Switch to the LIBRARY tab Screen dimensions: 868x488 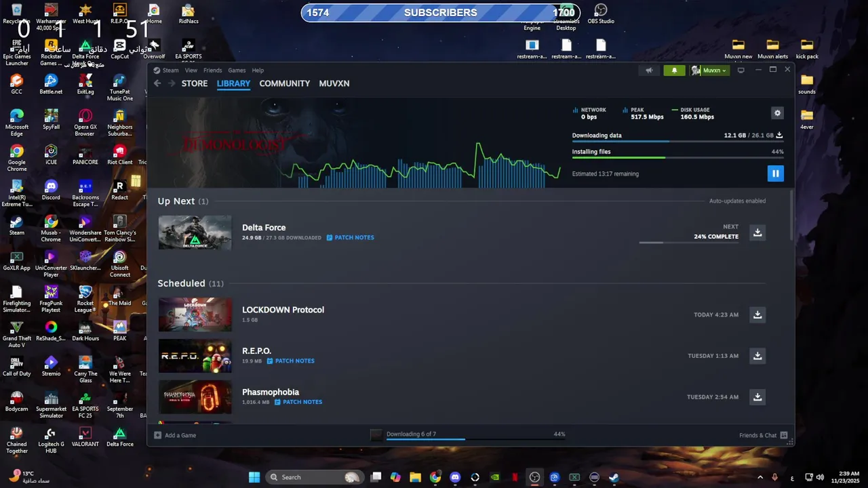tap(233, 83)
